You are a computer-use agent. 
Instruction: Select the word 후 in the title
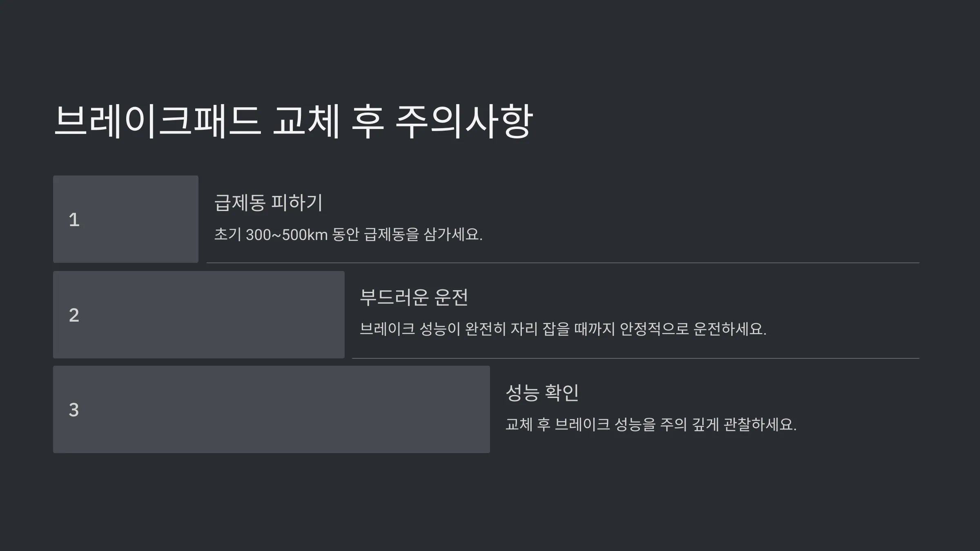tap(367, 121)
